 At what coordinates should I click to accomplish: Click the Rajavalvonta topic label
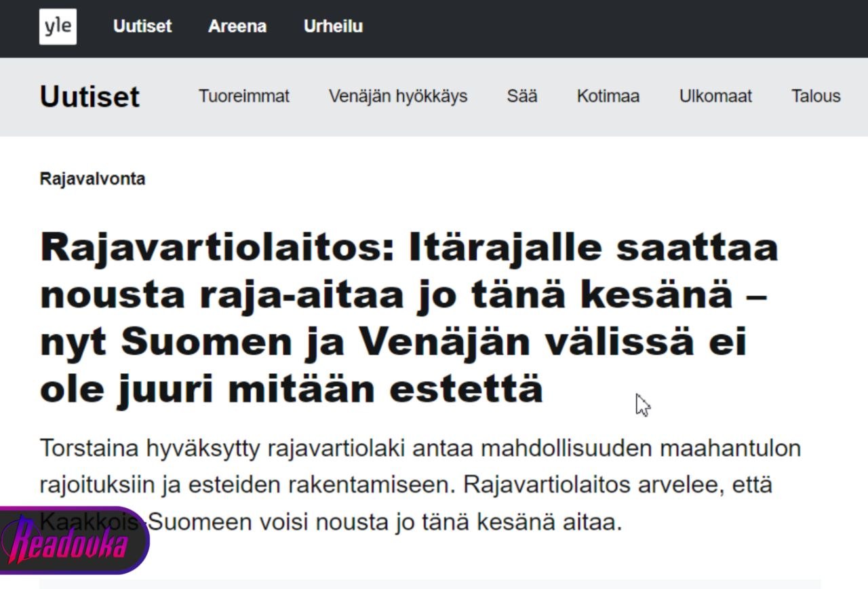coord(92,179)
